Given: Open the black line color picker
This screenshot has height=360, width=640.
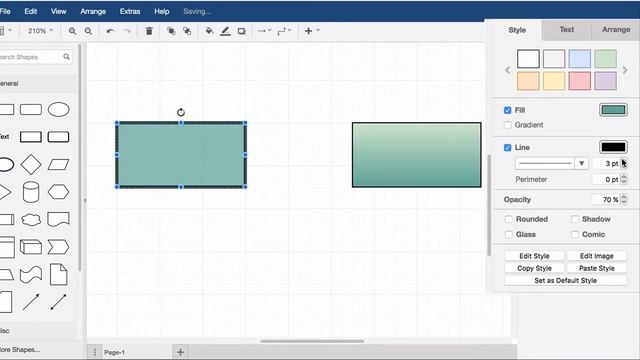Looking at the screenshot, I should [613, 147].
